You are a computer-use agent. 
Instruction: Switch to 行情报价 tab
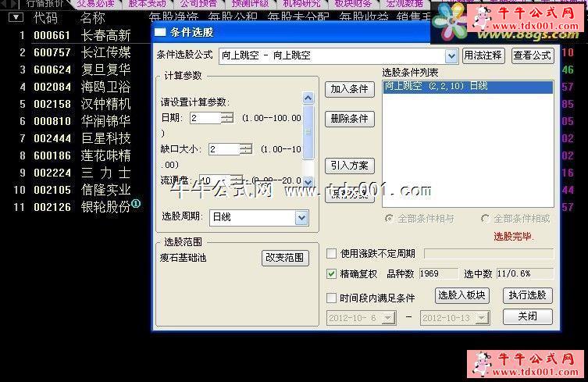pyautogui.click(x=45, y=4)
